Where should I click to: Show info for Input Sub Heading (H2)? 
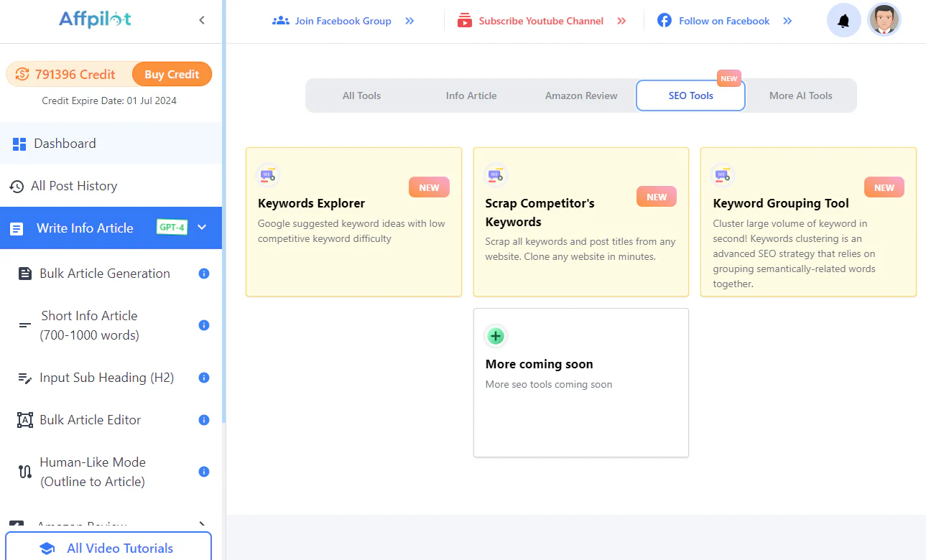click(x=204, y=378)
